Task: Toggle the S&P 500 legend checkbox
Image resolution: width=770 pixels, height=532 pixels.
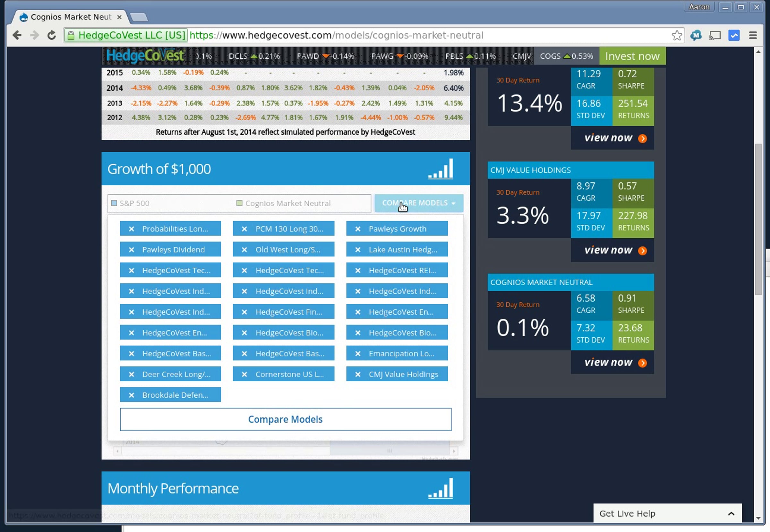Action: [114, 203]
